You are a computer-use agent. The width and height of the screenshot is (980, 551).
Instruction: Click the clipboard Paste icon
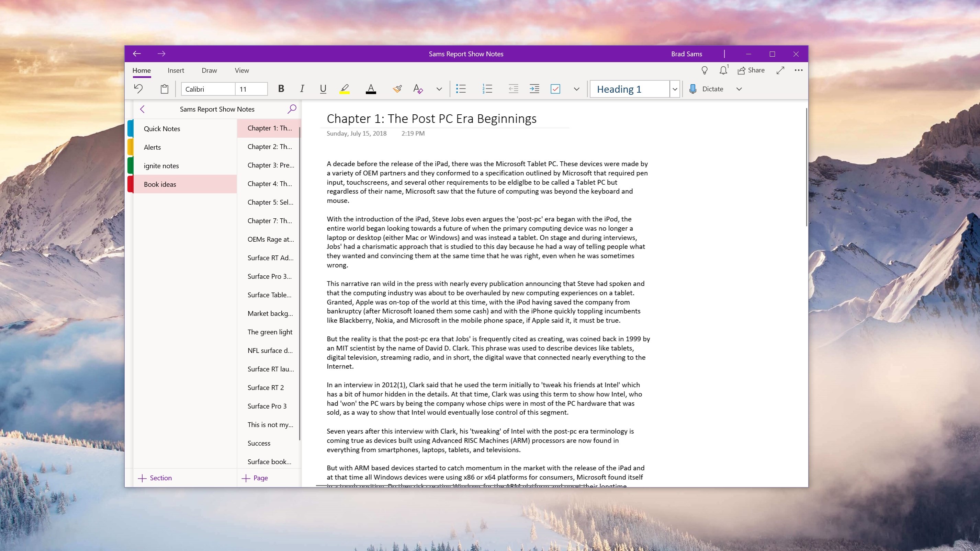pyautogui.click(x=164, y=89)
